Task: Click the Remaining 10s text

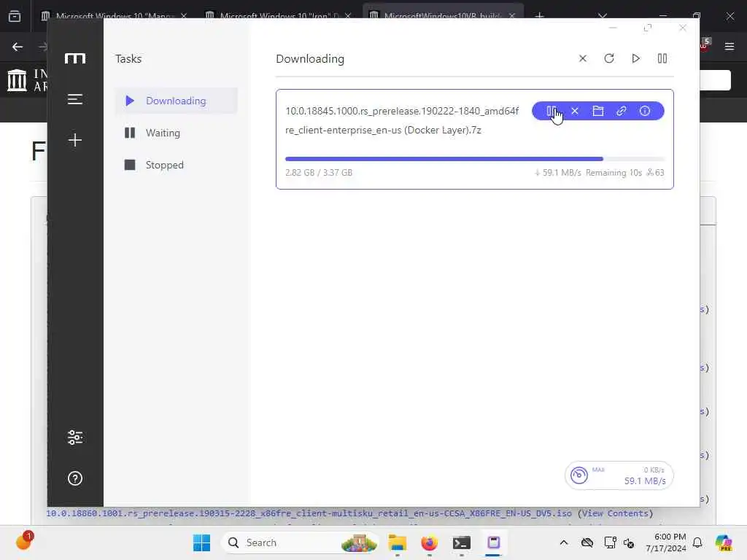Action: [x=614, y=172]
